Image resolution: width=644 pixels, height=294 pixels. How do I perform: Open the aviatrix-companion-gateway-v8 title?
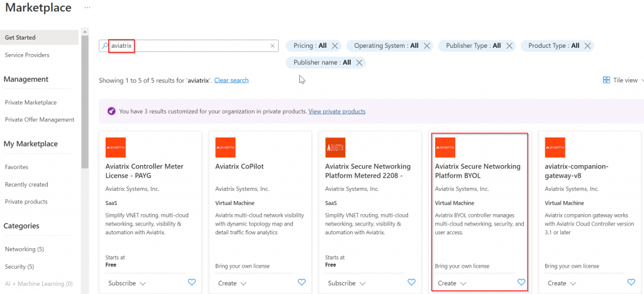pos(576,171)
